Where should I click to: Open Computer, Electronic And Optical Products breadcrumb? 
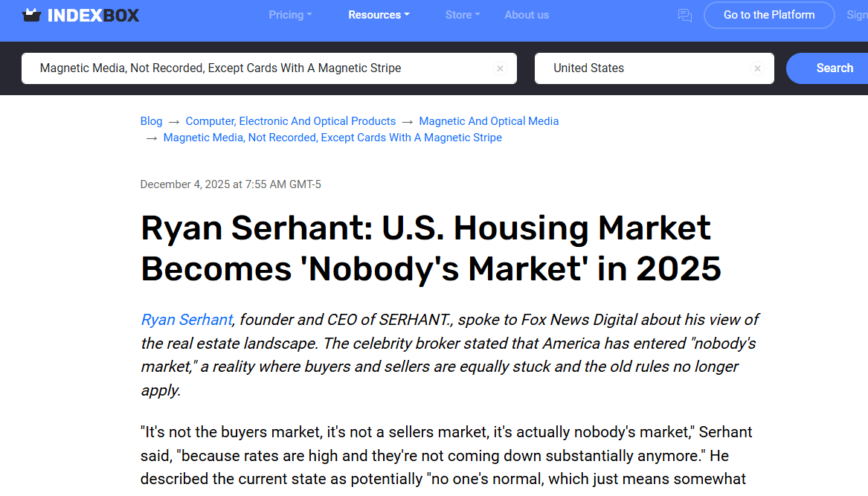pos(291,121)
